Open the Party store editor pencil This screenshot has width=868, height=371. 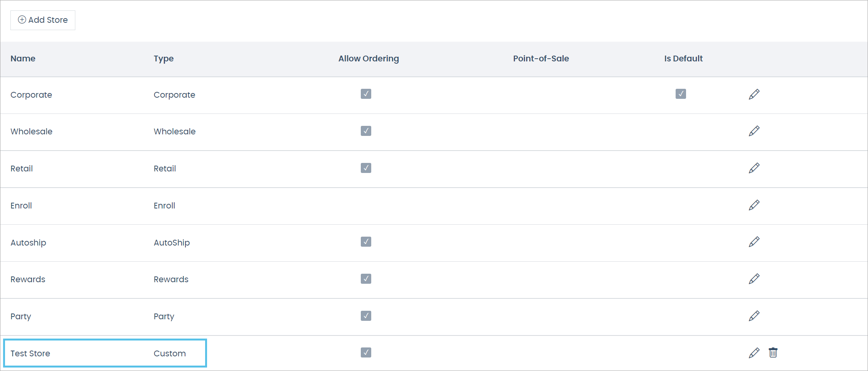pyautogui.click(x=754, y=316)
